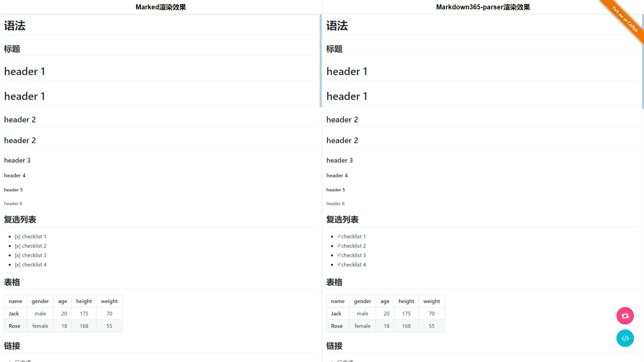Click the '标题' heading in right panel

pos(334,49)
